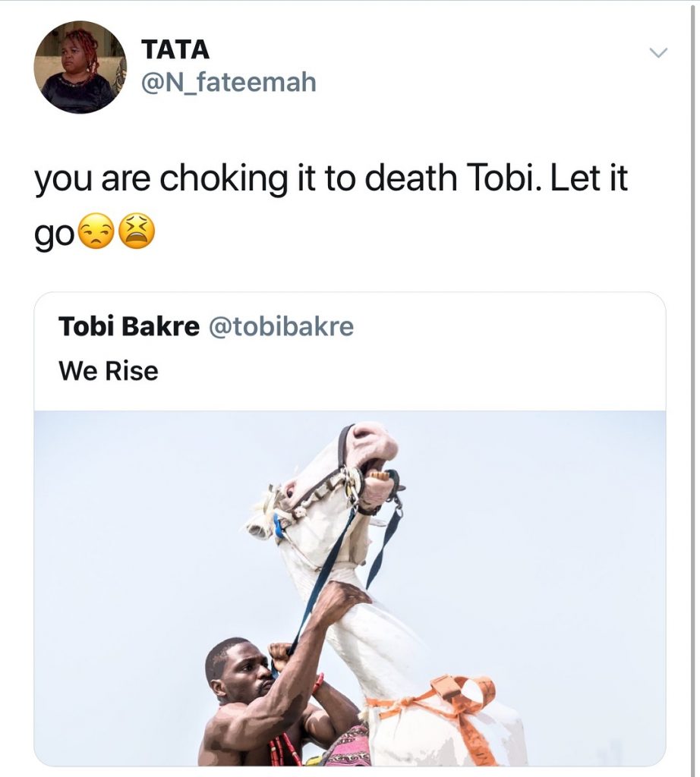700x777 pixels.
Task: Expand the tweet options chevron
Action: tap(657, 53)
